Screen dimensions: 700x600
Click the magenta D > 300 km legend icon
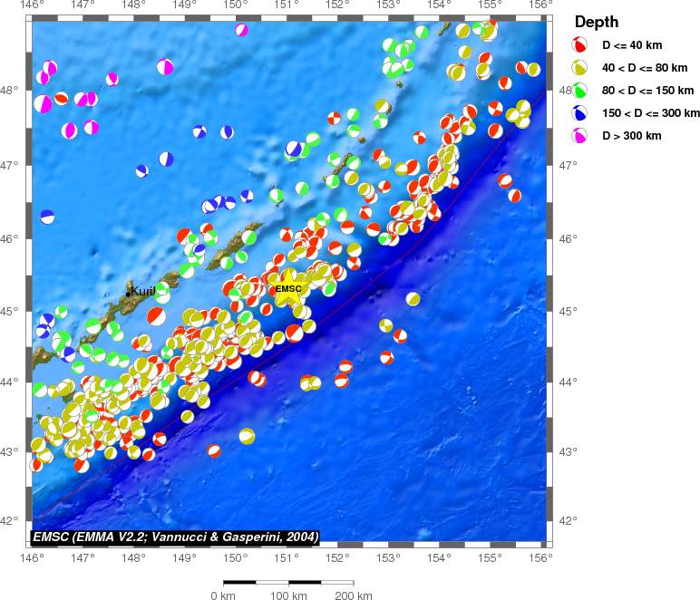tap(579, 135)
